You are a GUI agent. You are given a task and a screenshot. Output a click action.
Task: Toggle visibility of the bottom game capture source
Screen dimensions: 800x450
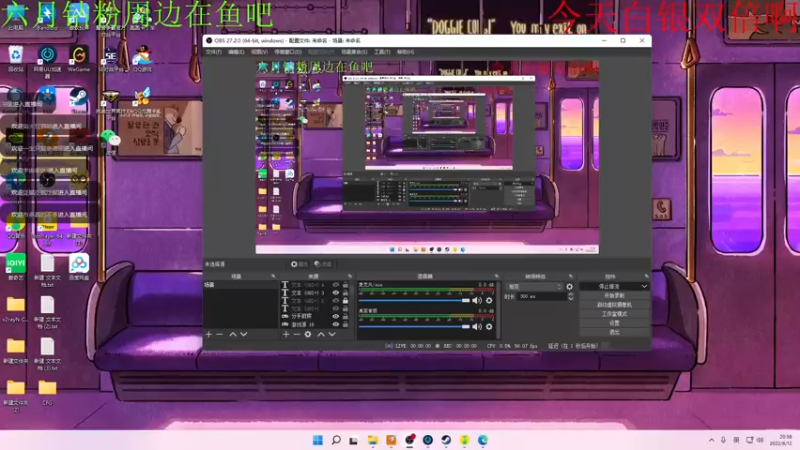(x=336, y=324)
